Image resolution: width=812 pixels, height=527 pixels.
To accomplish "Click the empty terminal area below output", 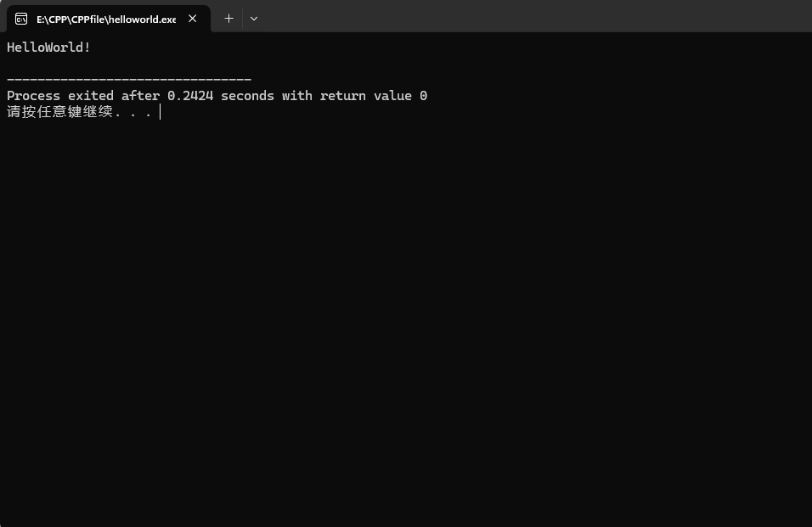I will pos(406,322).
